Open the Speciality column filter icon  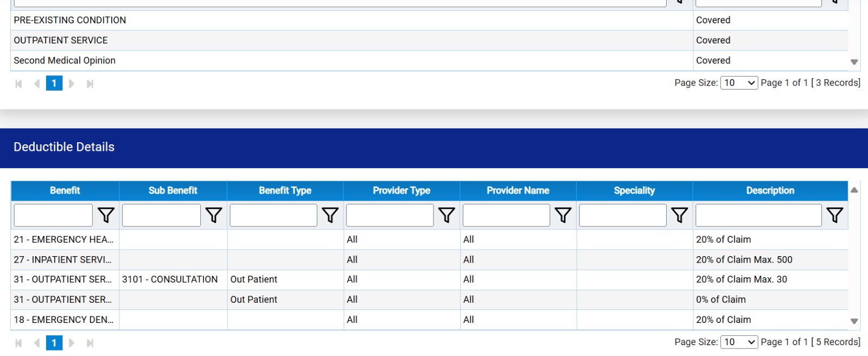coord(680,215)
